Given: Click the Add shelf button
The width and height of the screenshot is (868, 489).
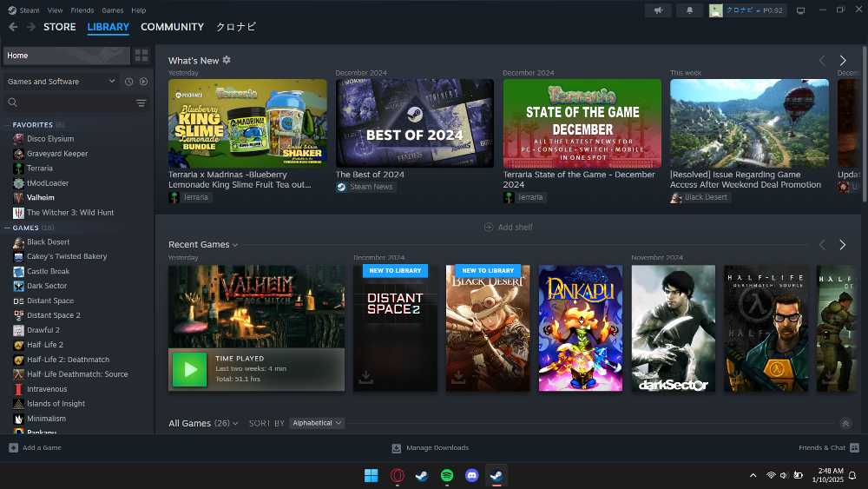Looking at the screenshot, I should pyautogui.click(x=509, y=228).
